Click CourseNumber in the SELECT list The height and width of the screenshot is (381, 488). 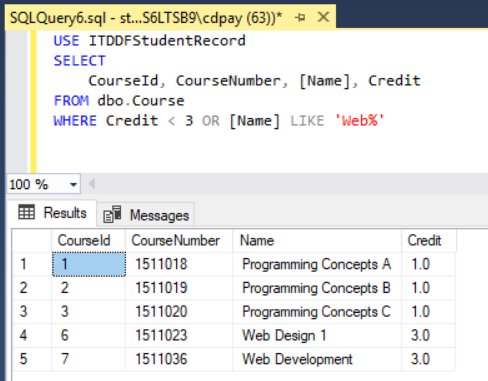point(229,81)
